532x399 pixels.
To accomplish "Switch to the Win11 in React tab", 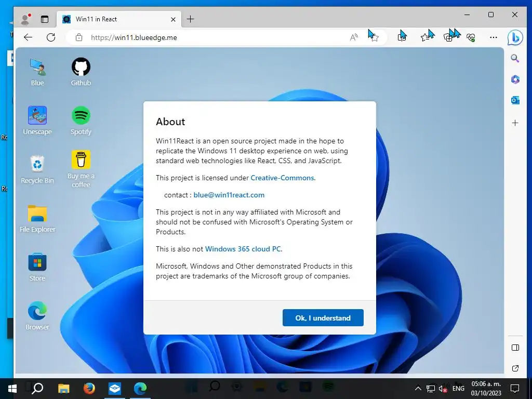I will click(x=119, y=19).
